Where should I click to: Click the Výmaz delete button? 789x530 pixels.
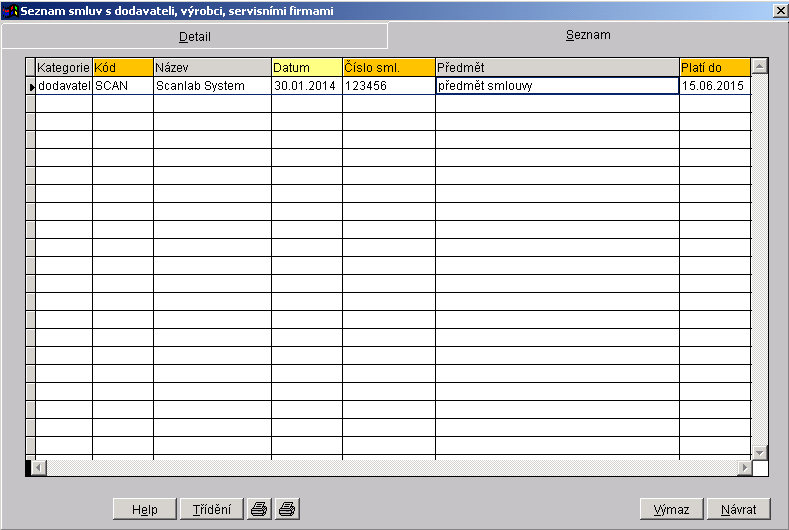pos(671,509)
